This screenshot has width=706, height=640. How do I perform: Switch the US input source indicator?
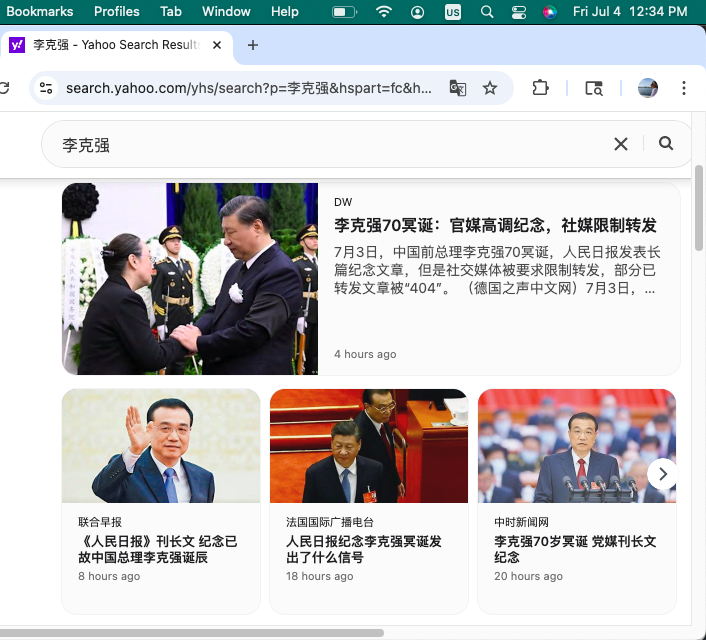pos(453,12)
